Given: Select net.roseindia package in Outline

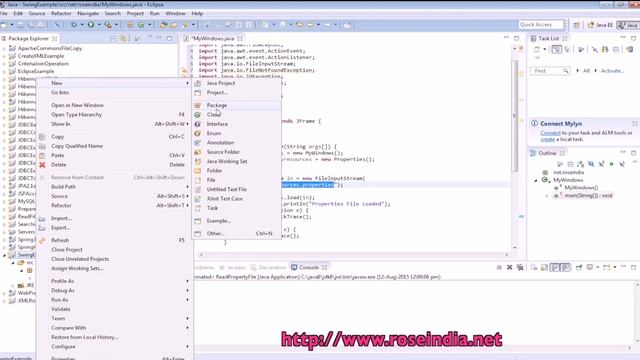Looking at the screenshot, I should (x=568, y=172).
